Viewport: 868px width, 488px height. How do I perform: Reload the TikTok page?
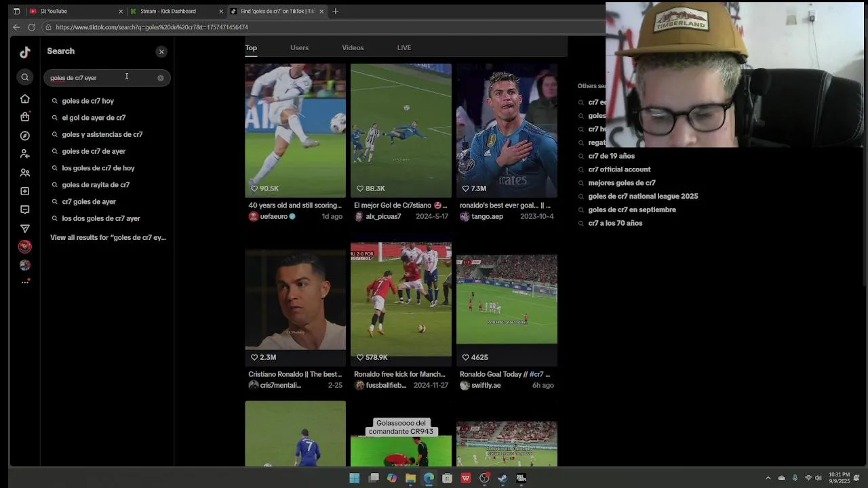click(x=31, y=27)
